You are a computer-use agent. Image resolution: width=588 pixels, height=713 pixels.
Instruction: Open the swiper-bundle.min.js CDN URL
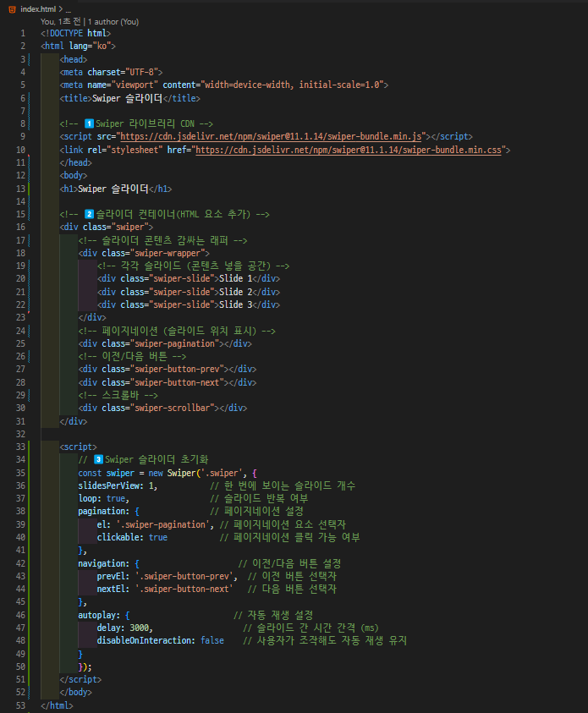click(x=271, y=136)
